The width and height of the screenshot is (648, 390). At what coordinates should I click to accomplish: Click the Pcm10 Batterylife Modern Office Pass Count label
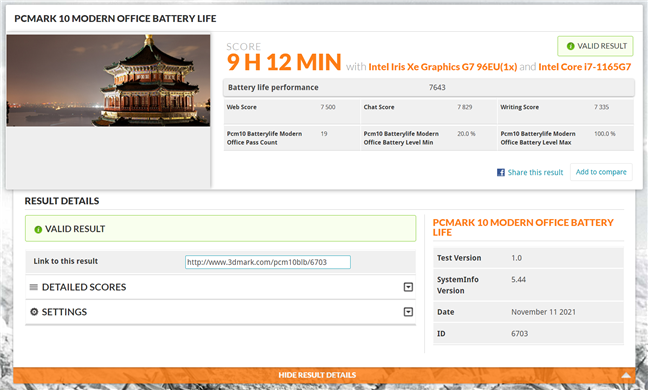click(x=264, y=138)
